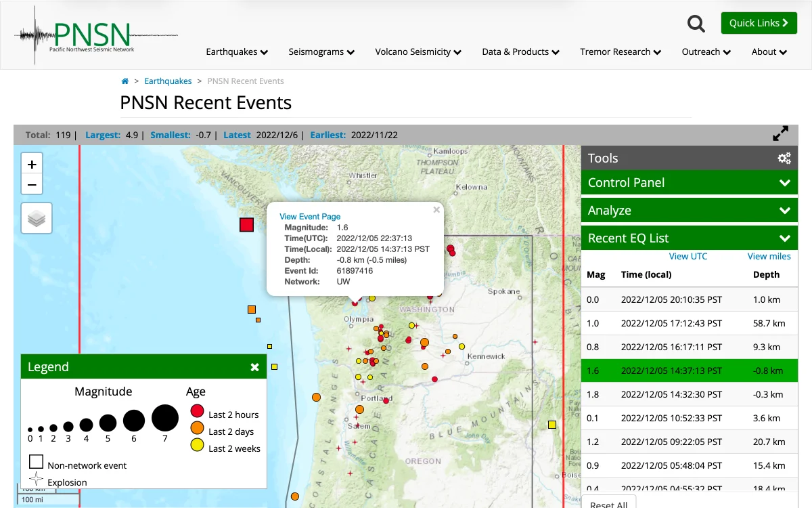Open the site search magnifier icon
This screenshot has height=508, width=812.
[696, 24]
